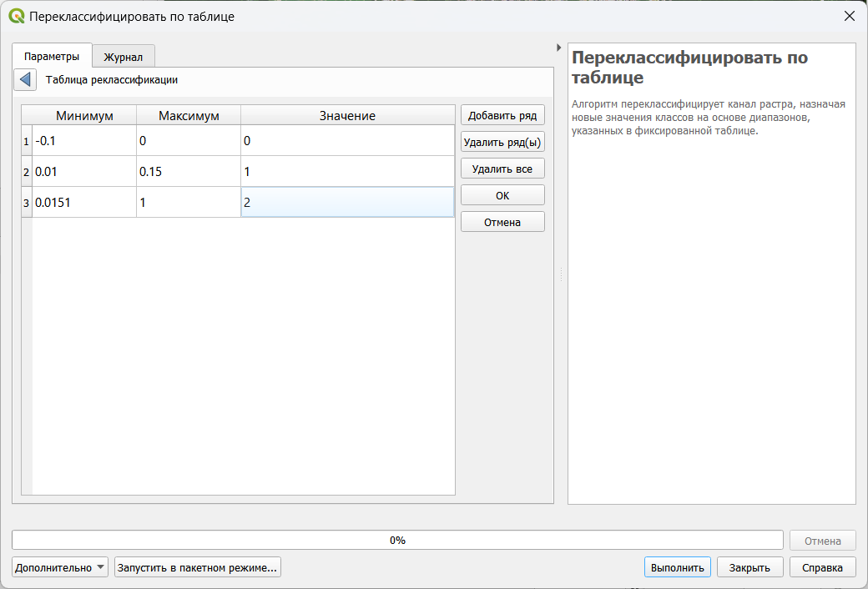Click Удалить ряд(ы) to remove rows
The width and height of the screenshot is (868, 589).
tap(502, 142)
